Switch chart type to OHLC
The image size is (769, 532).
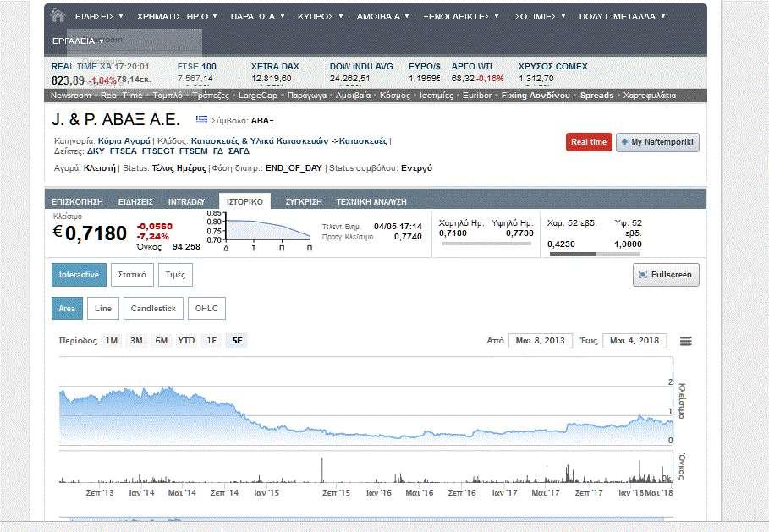206,309
